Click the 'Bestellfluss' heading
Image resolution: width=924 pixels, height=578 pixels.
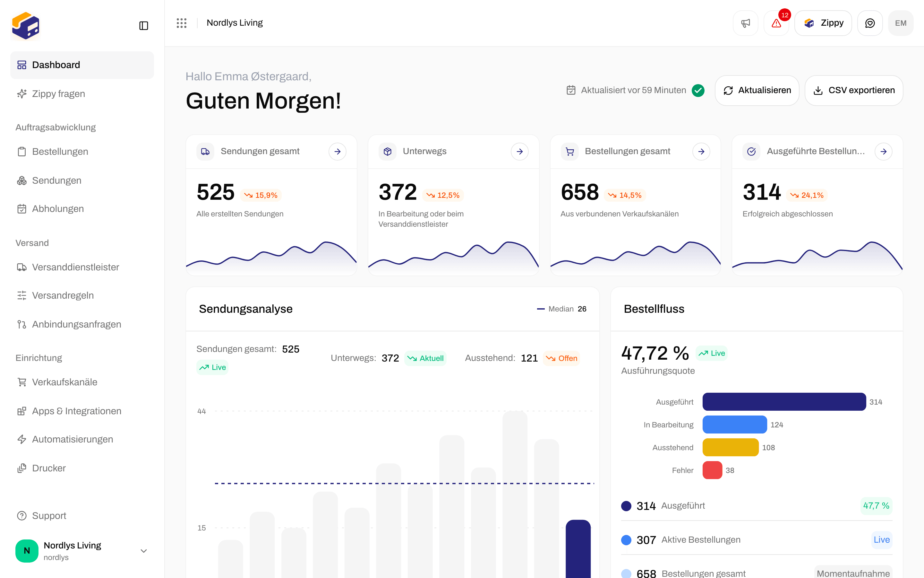(654, 309)
